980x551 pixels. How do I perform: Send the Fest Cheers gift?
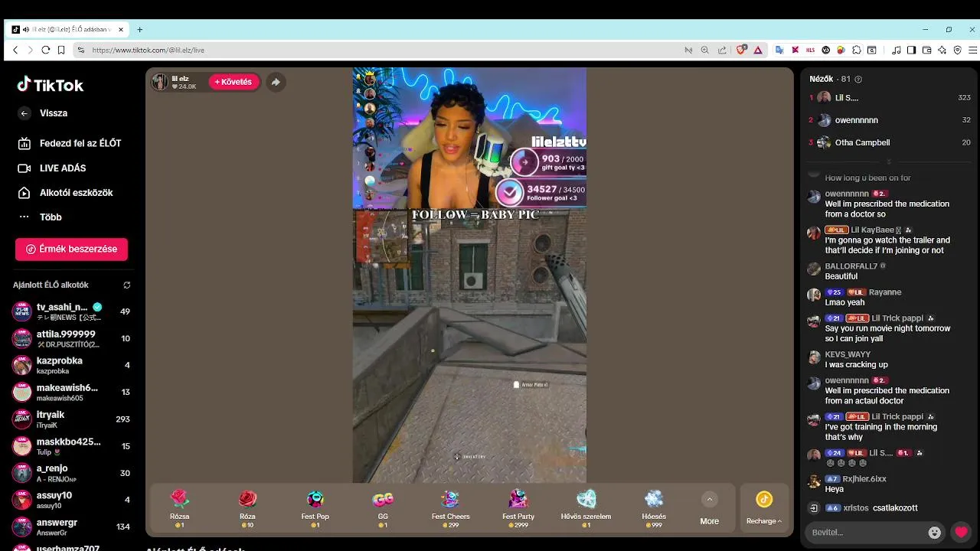[450, 508]
